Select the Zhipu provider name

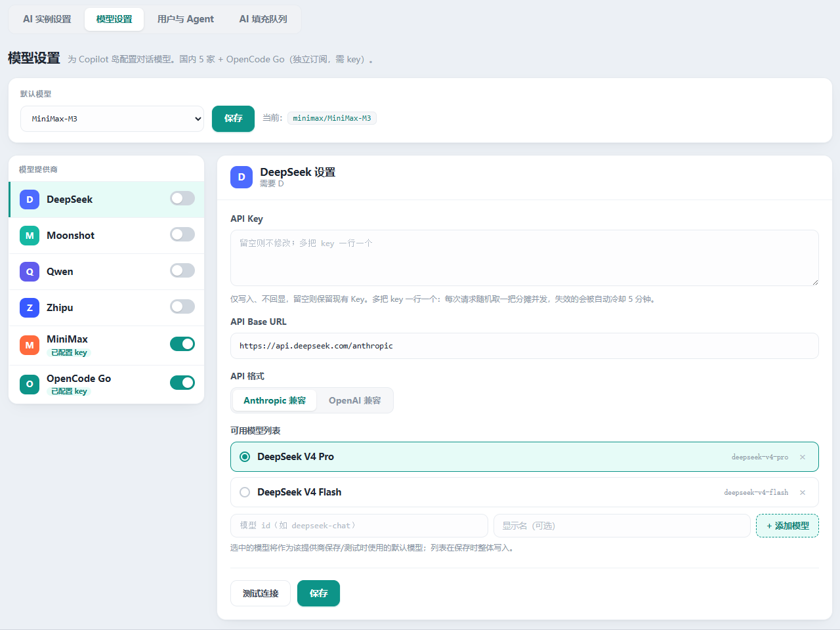60,308
